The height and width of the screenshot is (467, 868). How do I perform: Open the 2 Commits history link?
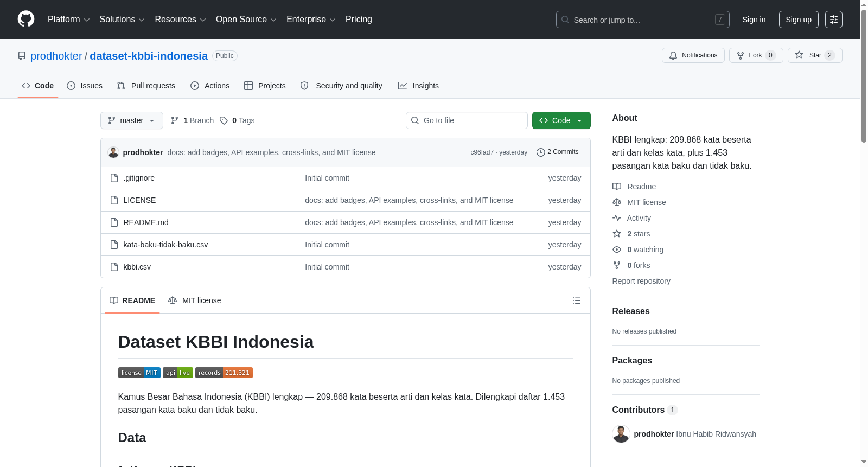(x=558, y=152)
